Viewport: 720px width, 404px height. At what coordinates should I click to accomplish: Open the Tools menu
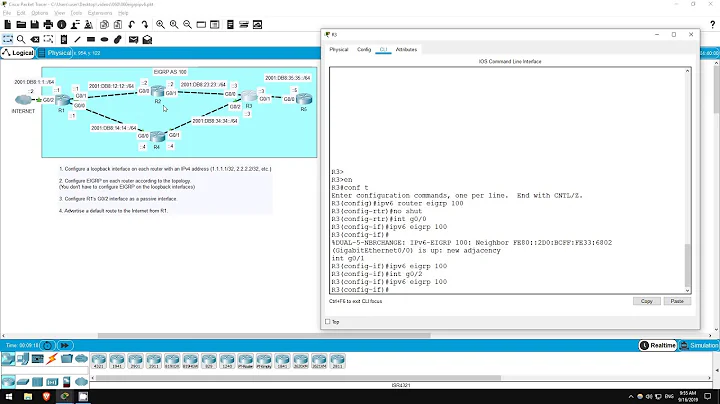click(x=76, y=13)
